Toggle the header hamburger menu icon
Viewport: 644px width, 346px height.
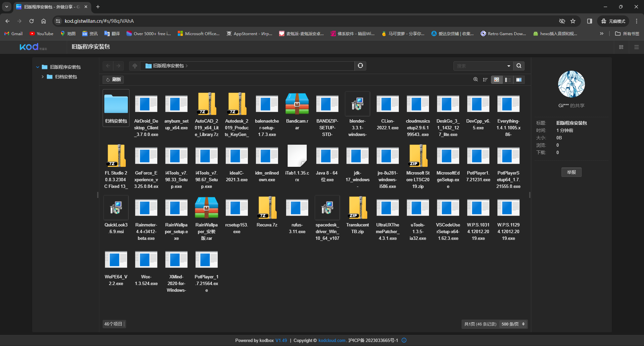click(636, 47)
